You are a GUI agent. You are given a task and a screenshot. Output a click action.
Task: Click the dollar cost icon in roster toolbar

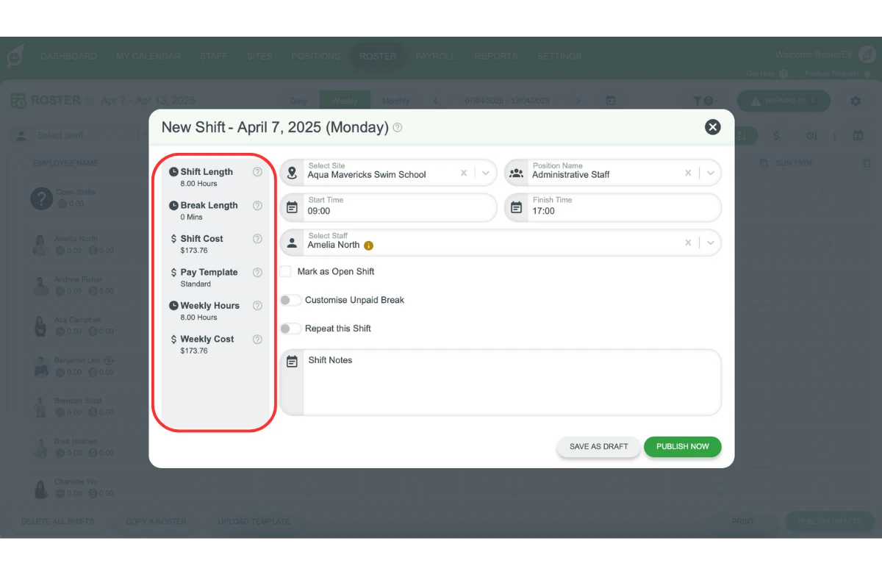click(x=777, y=136)
